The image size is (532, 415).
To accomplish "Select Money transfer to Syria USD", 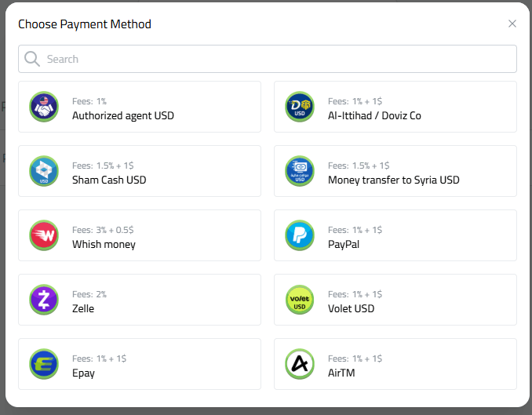I will point(395,171).
